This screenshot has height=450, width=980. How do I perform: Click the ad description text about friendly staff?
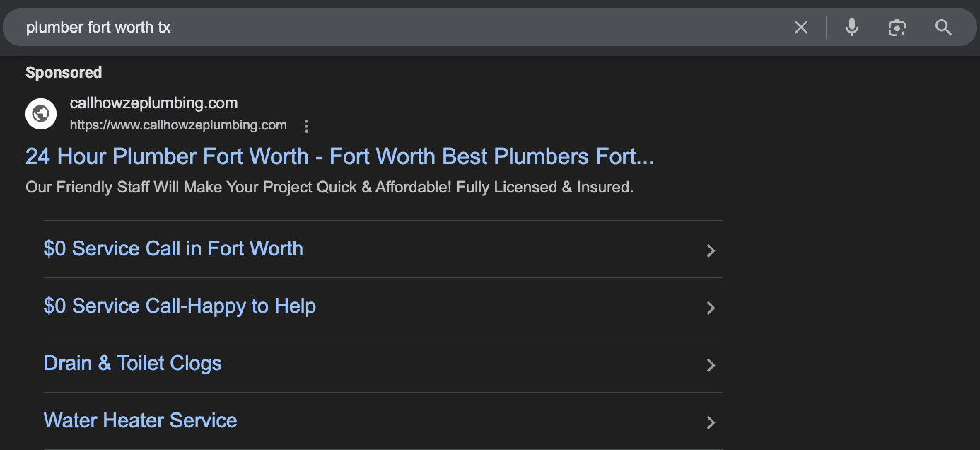(x=329, y=187)
